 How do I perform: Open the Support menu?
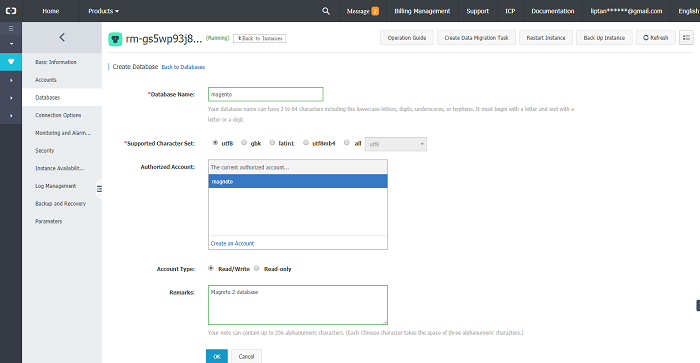click(x=477, y=11)
